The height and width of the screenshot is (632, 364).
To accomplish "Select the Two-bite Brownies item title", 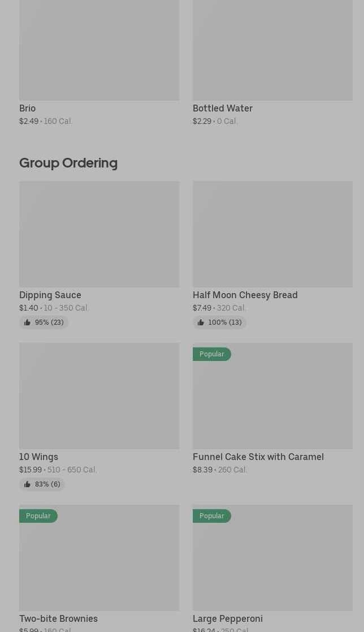I will coord(58,618).
